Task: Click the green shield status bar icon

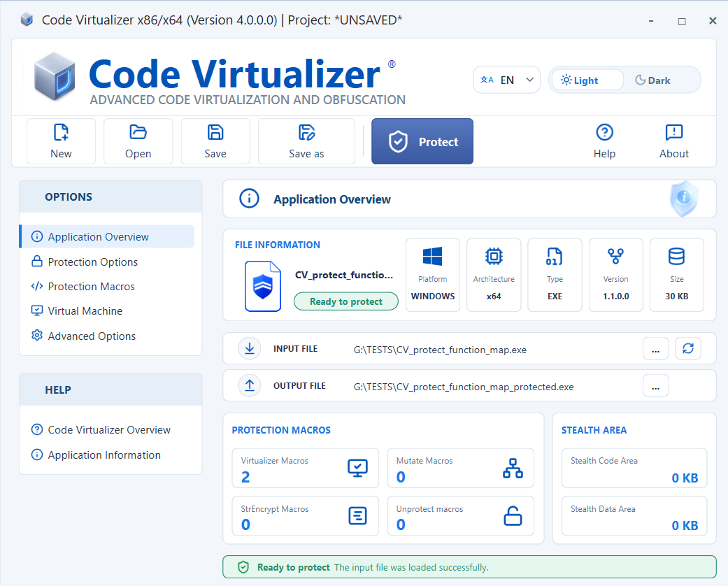Action: point(243,567)
